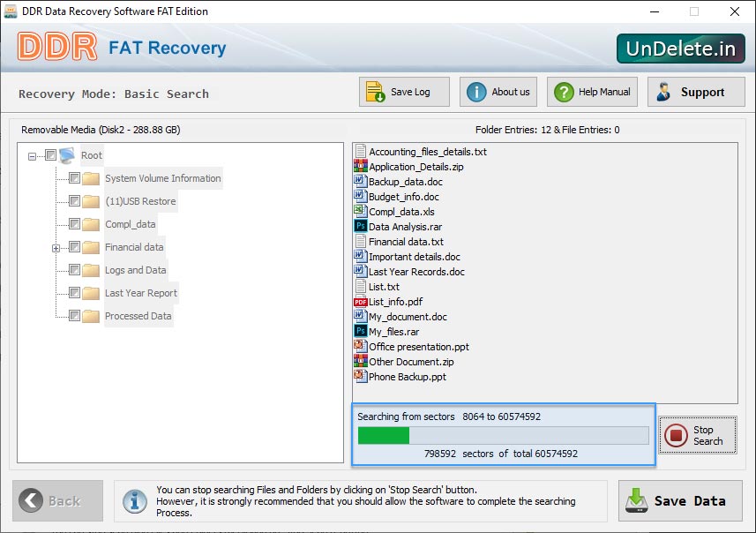Click the Folder Entries count text

547,130
